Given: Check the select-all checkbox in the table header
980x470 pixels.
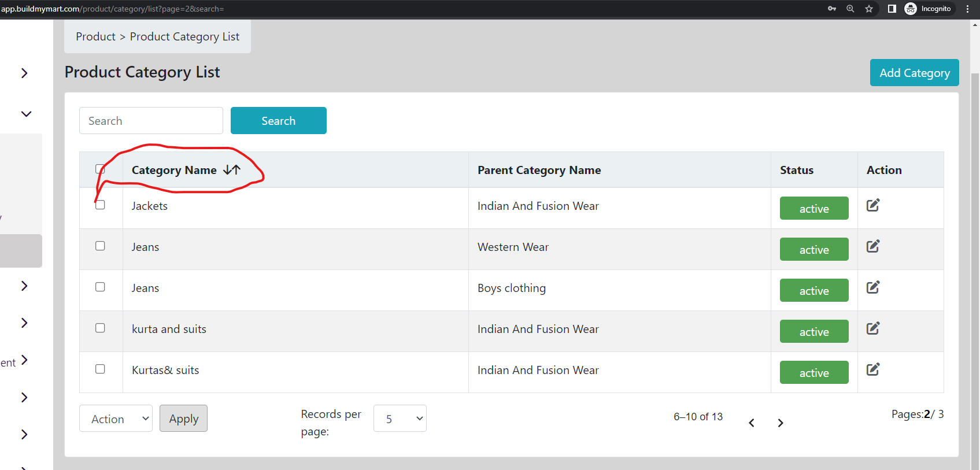Looking at the screenshot, I should tap(100, 169).
